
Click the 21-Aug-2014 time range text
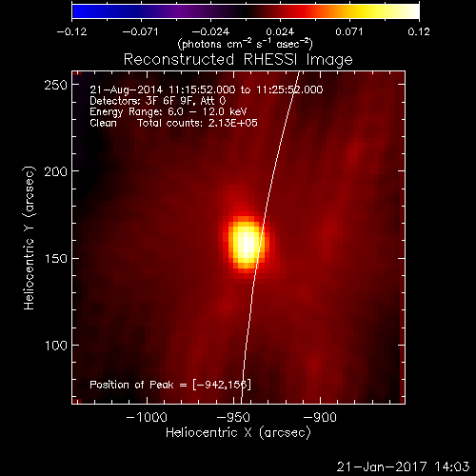(207, 89)
